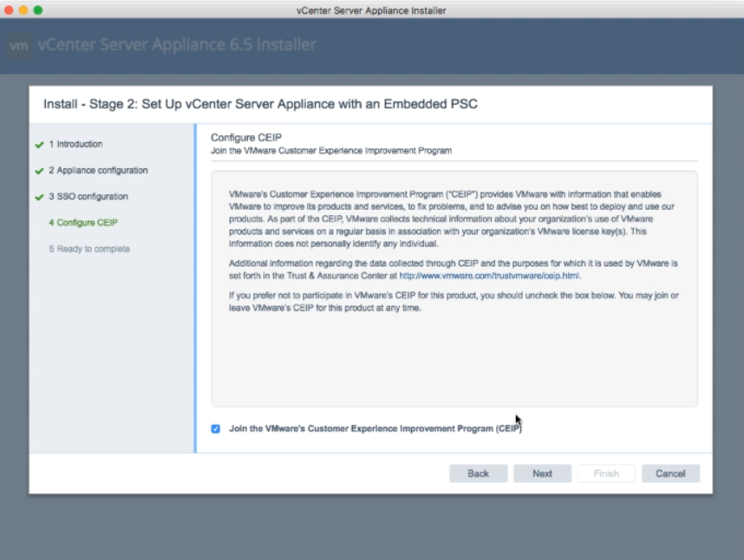744x560 pixels.
Task: Select step 4 Configure CEIP
Action: [83, 223]
